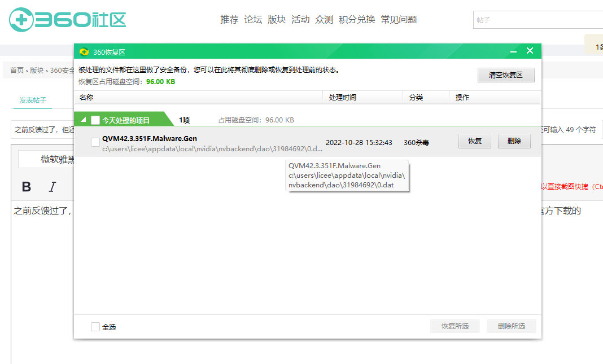Open 推荐 in the site navigation

pos(229,20)
